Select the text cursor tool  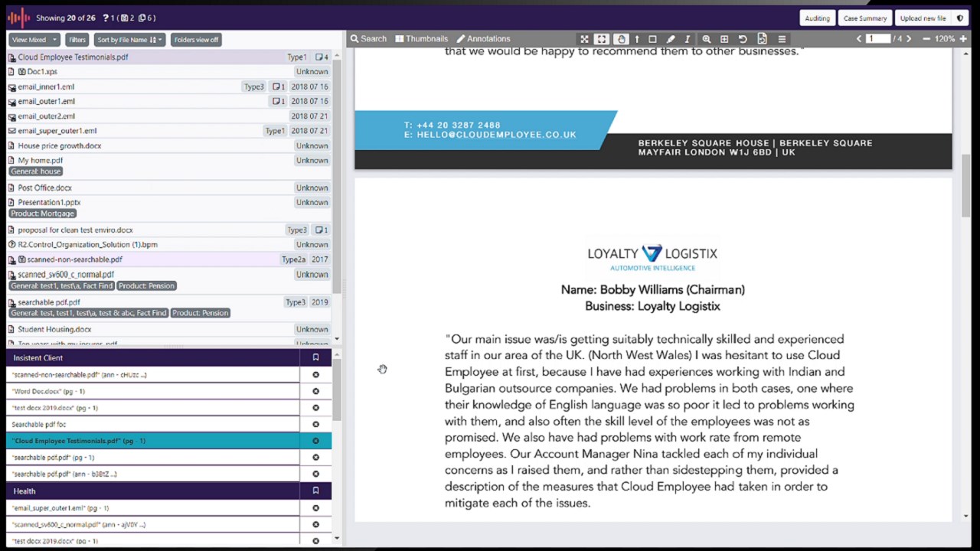coord(687,39)
